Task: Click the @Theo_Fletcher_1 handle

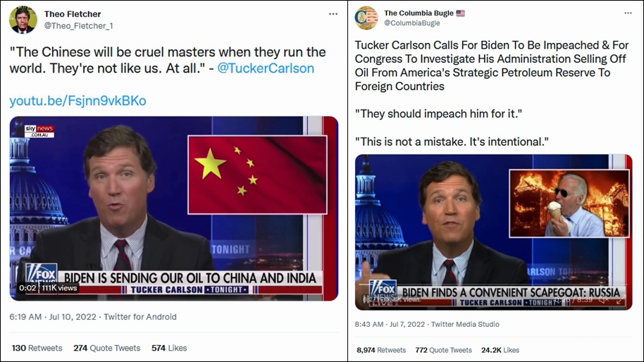Action: coord(78,26)
